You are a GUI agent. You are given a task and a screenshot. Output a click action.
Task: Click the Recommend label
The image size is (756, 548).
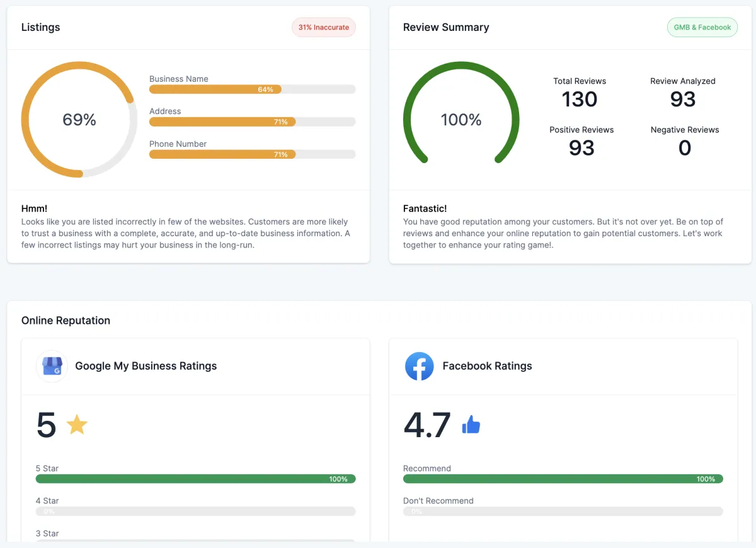[427, 469]
